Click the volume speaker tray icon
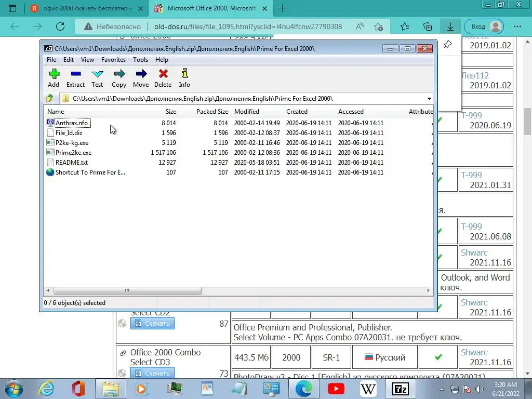This screenshot has height=399, width=532. click(480, 389)
